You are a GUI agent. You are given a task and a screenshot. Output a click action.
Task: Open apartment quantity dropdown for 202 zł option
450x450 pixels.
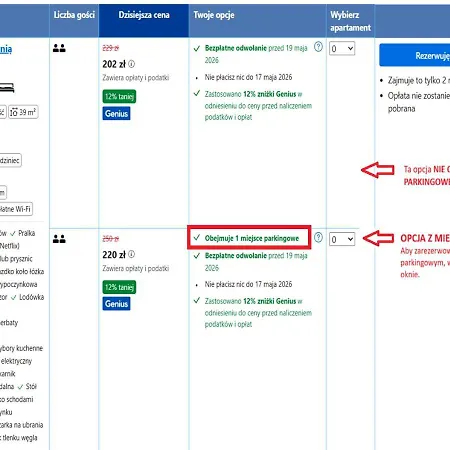coord(342,49)
